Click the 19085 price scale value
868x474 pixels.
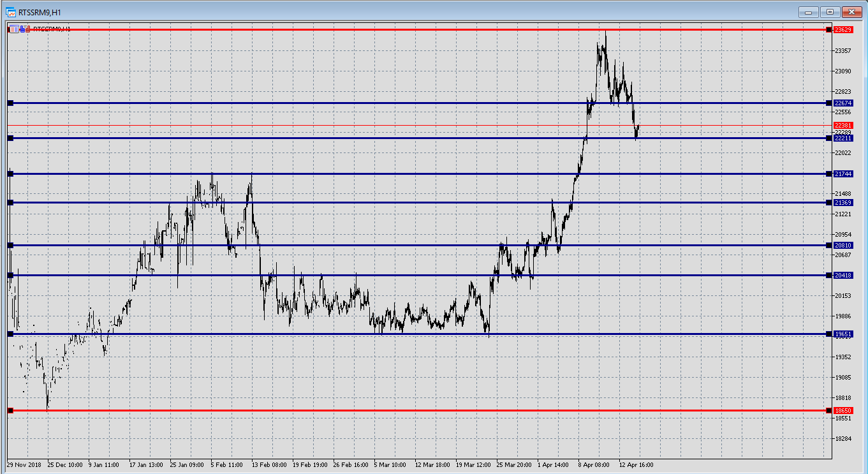coord(843,377)
